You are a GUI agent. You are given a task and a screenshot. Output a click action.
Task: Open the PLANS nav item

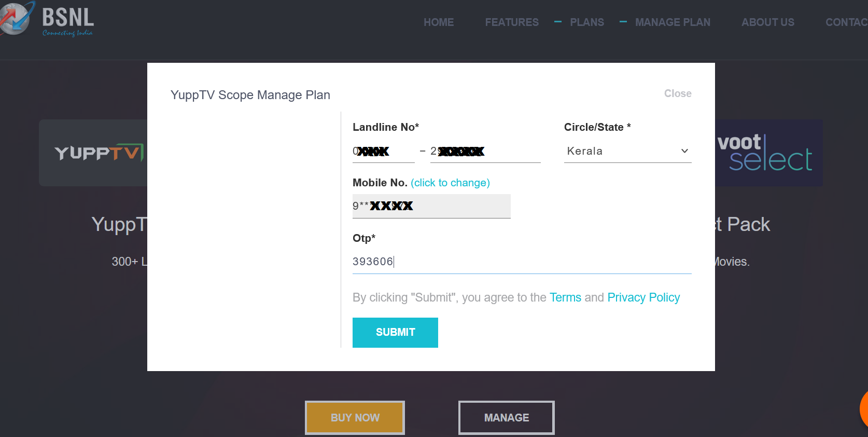click(x=587, y=22)
